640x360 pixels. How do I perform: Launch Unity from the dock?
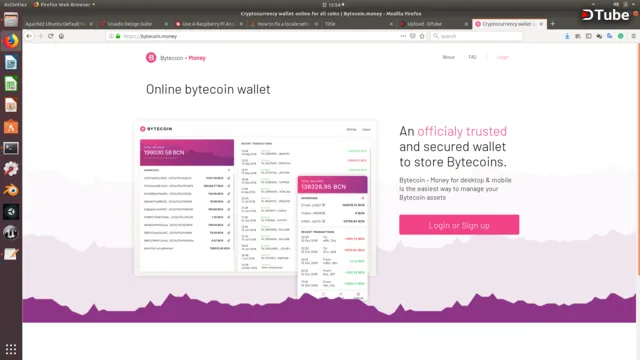(11, 211)
